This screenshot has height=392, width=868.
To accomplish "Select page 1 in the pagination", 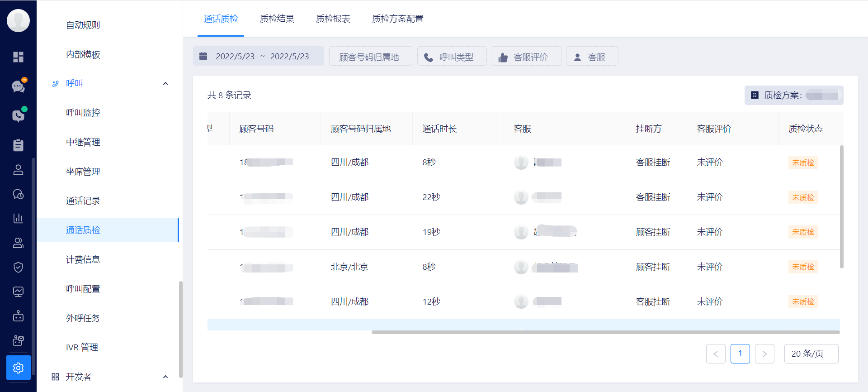I will point(740,354).
